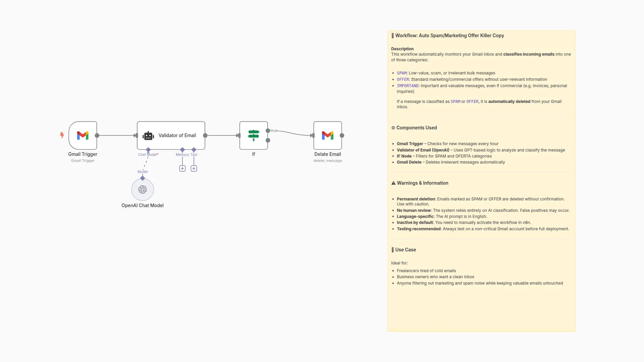
Task: Click the Chat Model diamond connector
Action: [148, 149]
